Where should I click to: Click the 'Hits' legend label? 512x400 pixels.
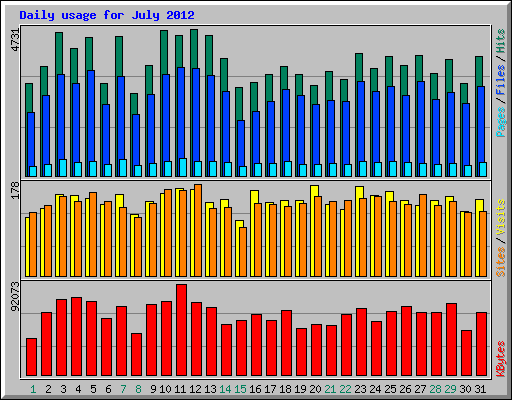point(501,41)
